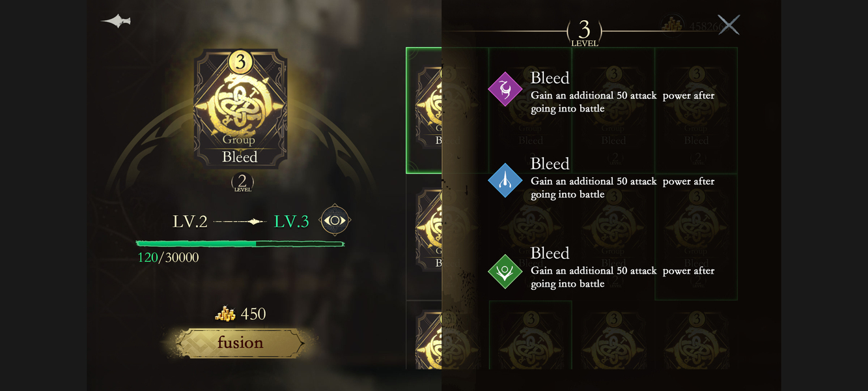
Task: Click the LV.3 target level label
Action: (x=291, y=222)
